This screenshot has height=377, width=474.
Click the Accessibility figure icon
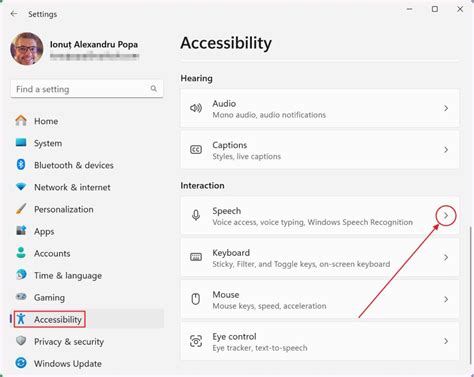21,319
